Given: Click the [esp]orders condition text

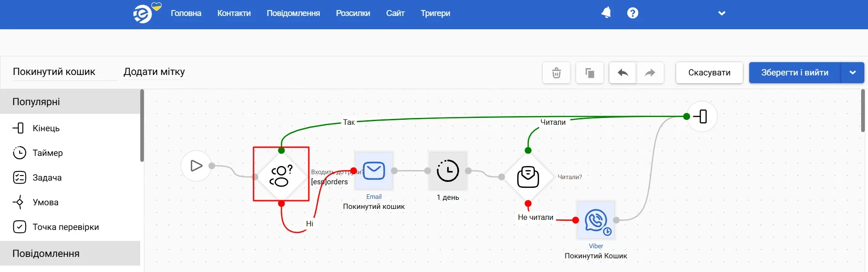Looking at the screenshot, I should tap(329, 181).
